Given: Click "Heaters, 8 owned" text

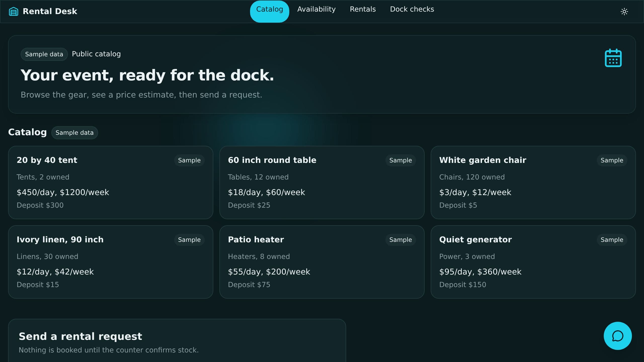Looking at the screenshot, I should 259,257.
